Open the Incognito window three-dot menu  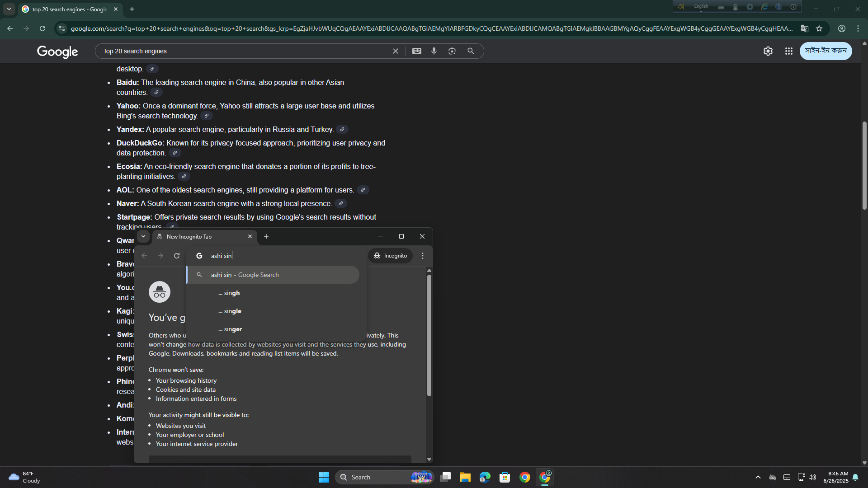point(423,256)
